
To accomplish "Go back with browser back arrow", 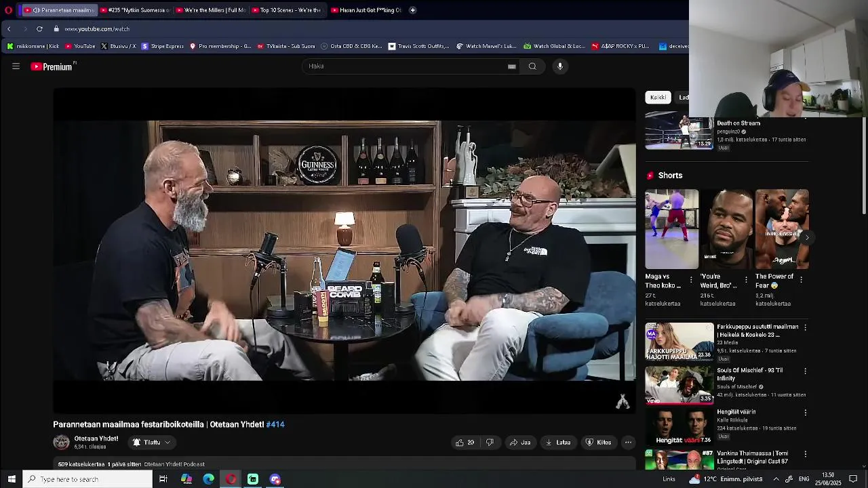I will click(x=9, y=29).
